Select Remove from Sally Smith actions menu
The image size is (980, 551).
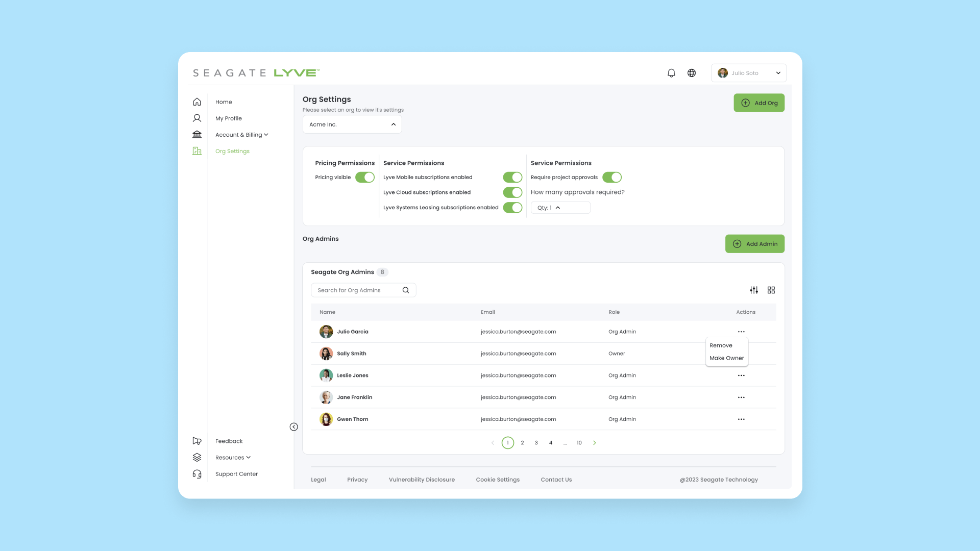[x=721, y=345]
